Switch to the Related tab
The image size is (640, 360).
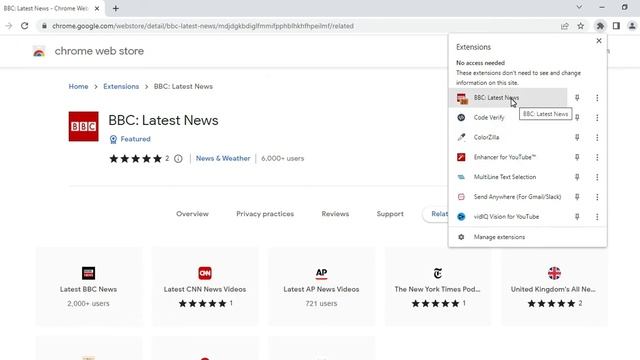click(x=436, y=214)
